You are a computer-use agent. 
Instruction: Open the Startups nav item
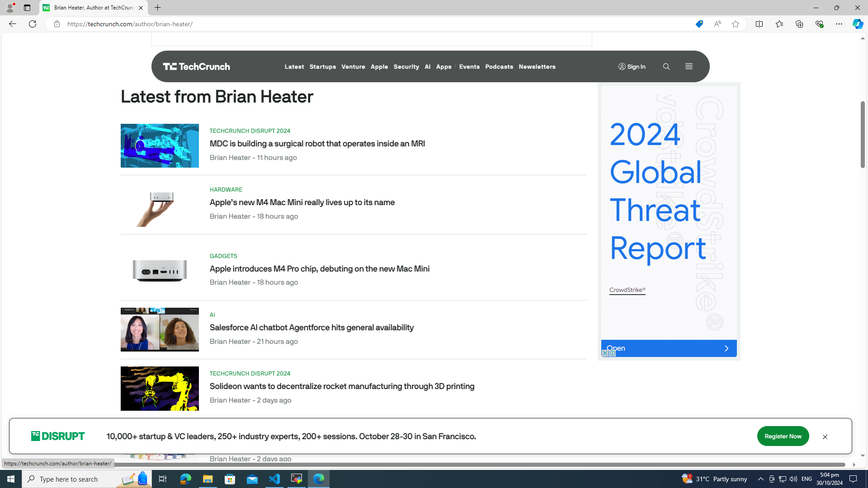(322, 66)
